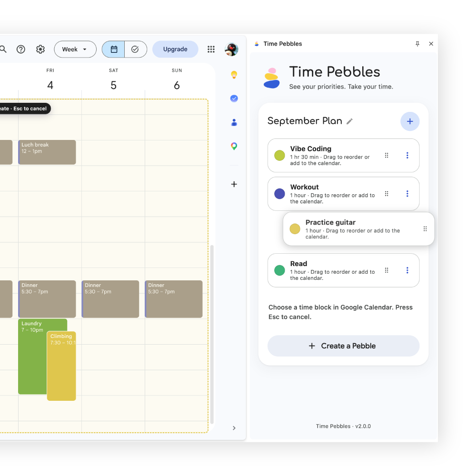This screenshot has width=476, height=476.
Task: Click the 'Esc to cancel' tooltip
Action: [x=25, y=109]
